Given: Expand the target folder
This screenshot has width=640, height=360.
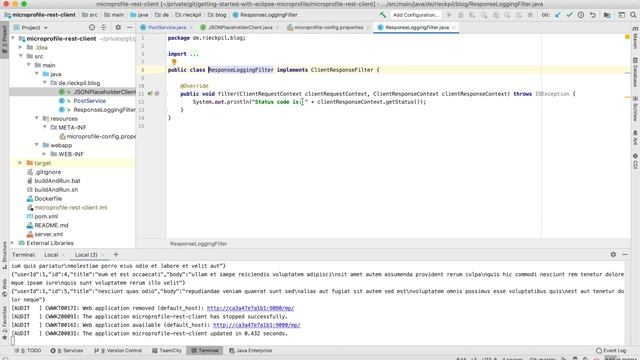Looking at the screenshot, I should point(20,163).
